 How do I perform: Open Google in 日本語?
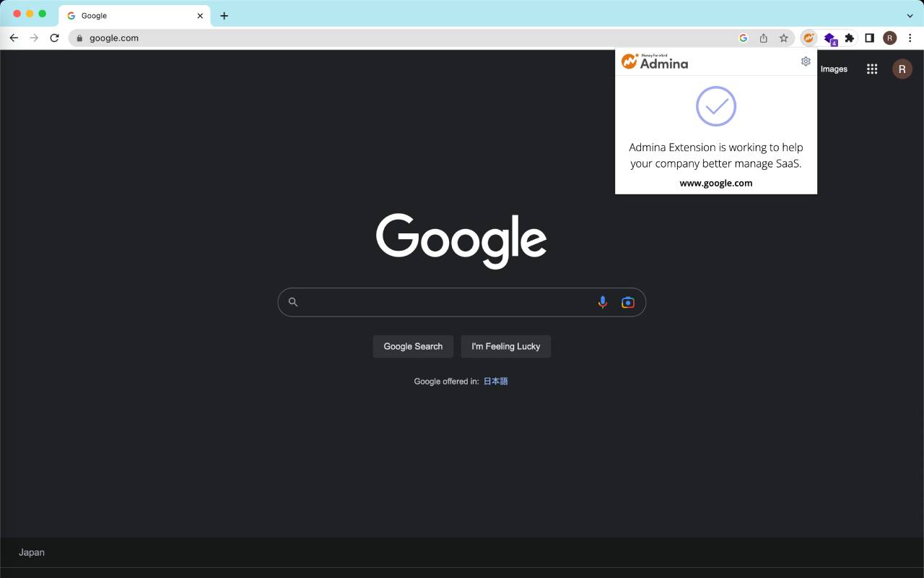tap(496, 381)
